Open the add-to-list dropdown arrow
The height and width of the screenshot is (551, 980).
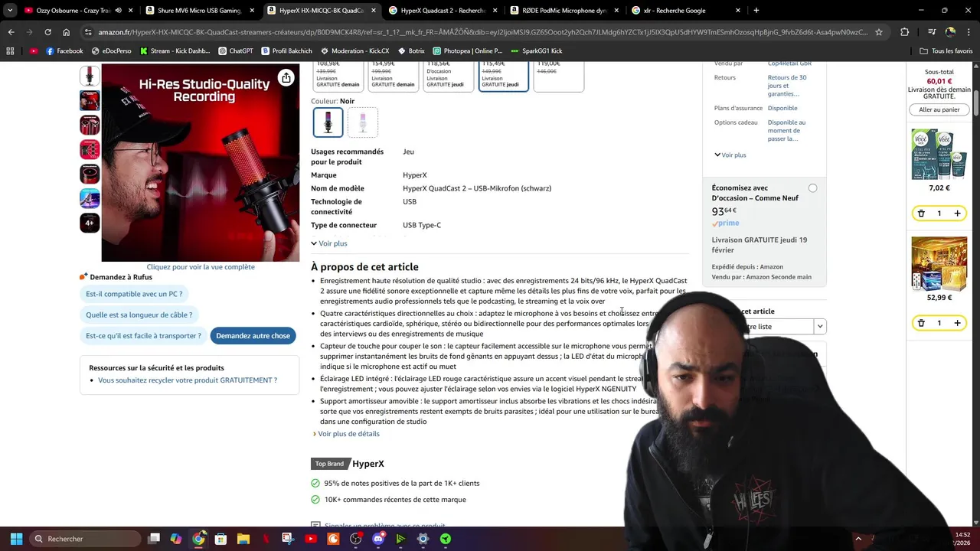(819, 327)
